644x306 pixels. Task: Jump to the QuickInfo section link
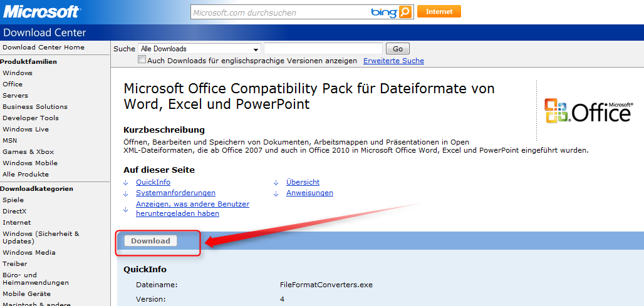point(153,182)
